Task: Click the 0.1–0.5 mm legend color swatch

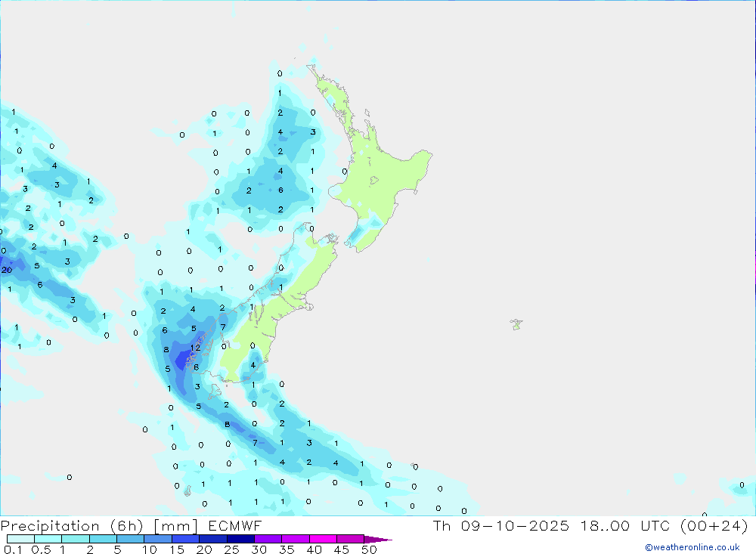Action: (x=20, y=539)
